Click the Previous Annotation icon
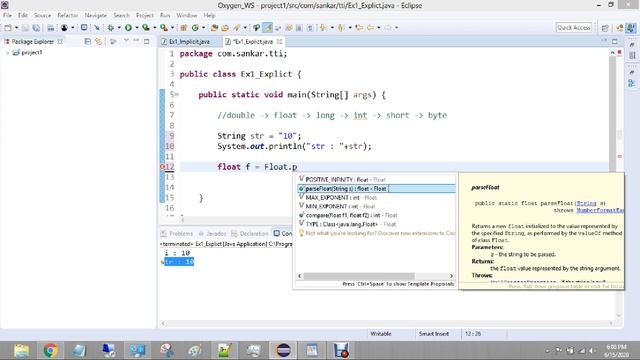The height and width of the screenshot is (360, 640). pyautogui.click(x=341, y=28)
